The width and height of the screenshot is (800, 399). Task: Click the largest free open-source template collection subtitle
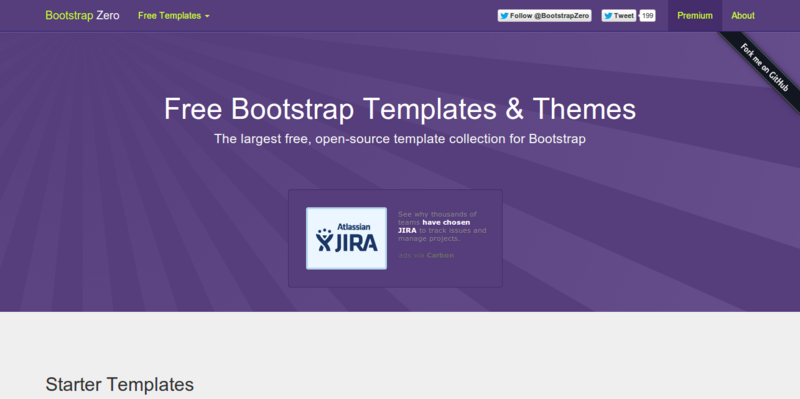click(400, 139)
